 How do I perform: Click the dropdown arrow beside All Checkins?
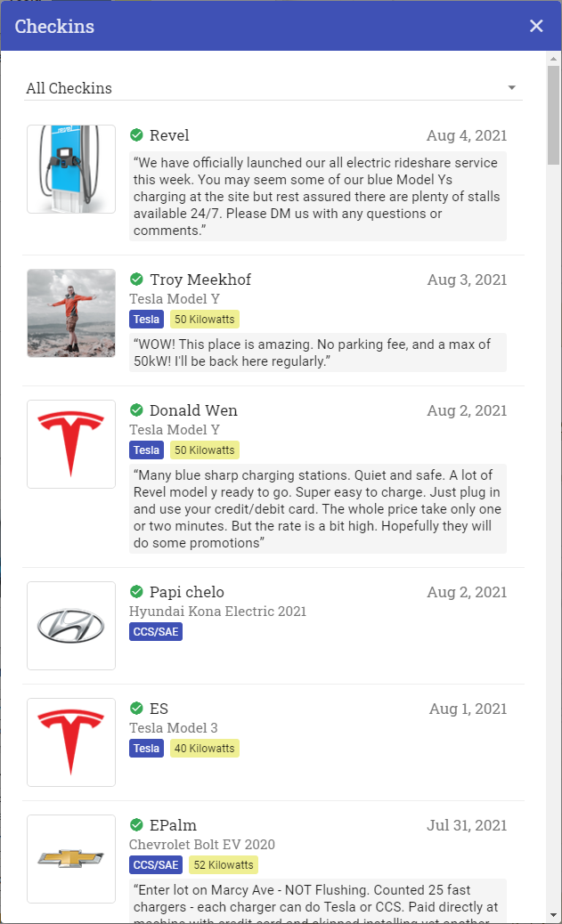click(x=512, y=88)
